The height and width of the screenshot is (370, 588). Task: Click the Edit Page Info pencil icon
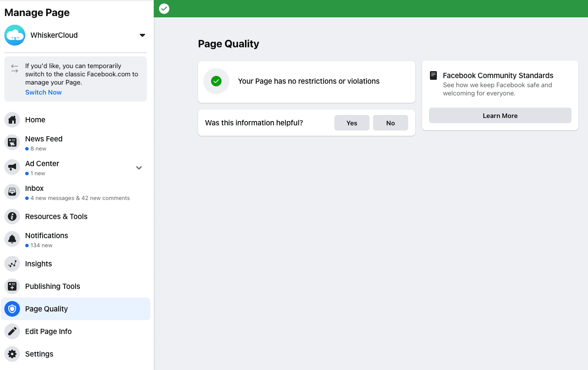[x=12, y=331]
